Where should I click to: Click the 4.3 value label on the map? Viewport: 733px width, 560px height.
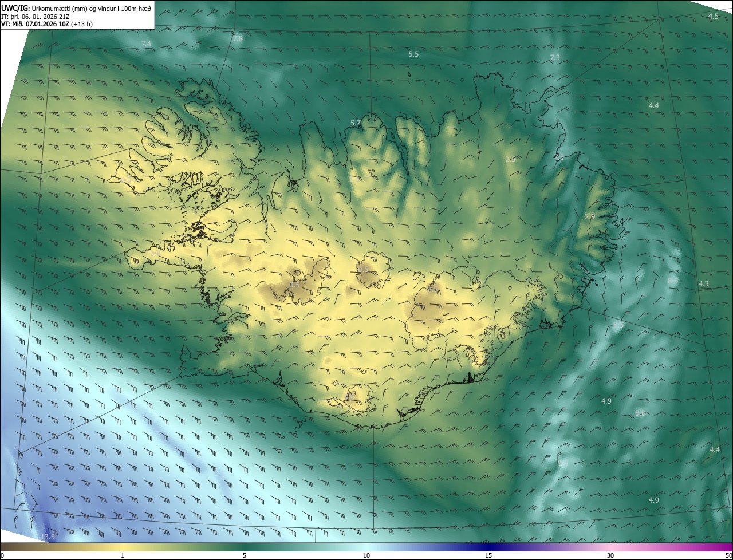[x=704, y=283]
